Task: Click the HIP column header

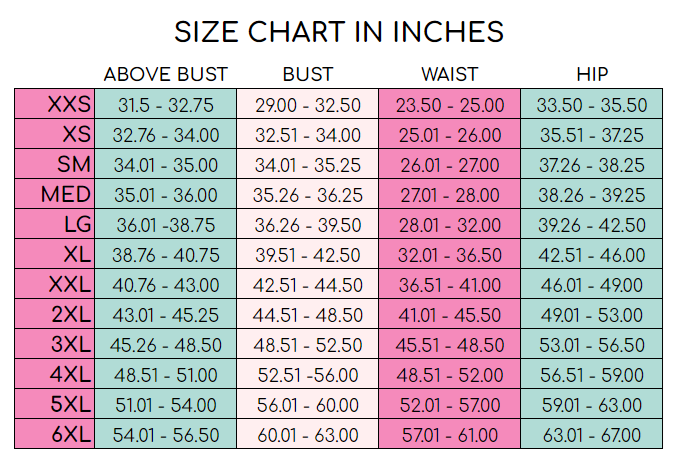Action: [592, 74]
